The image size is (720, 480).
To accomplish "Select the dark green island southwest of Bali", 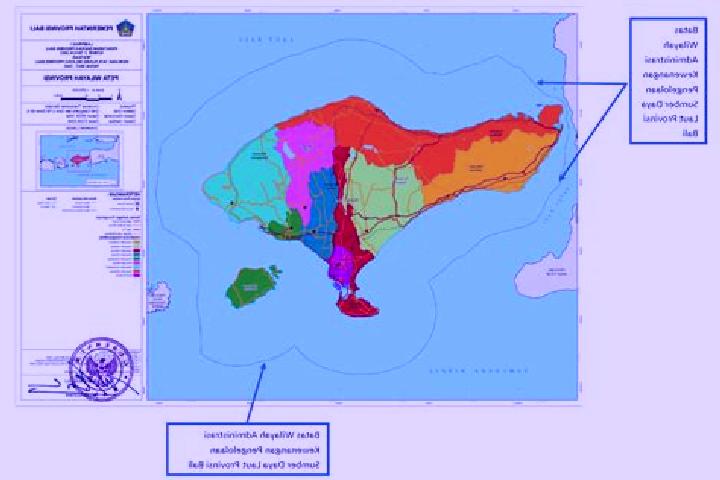I will (250, 287).
